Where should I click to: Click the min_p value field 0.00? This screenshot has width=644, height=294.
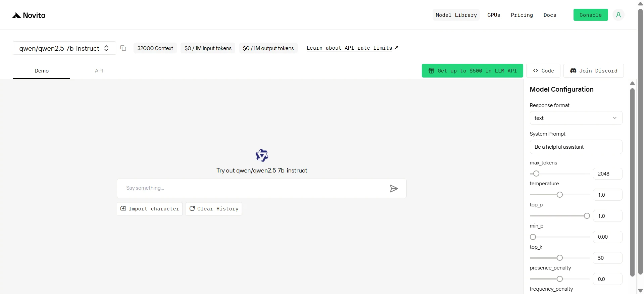607,237
